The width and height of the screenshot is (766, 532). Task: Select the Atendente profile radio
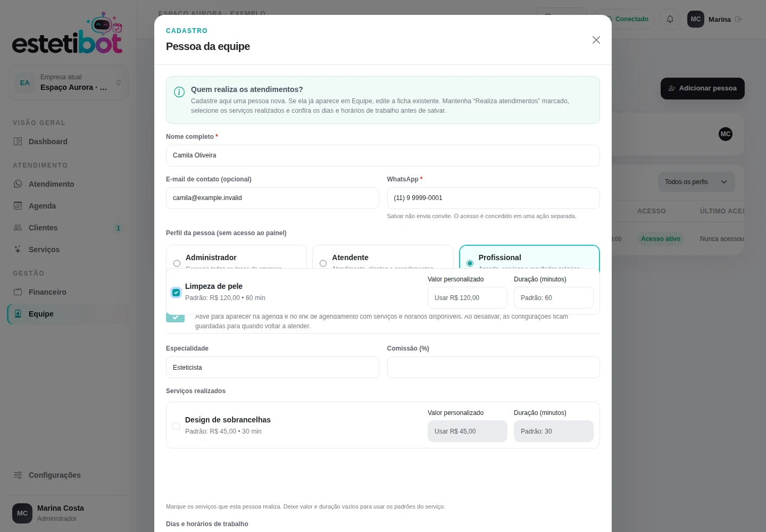click(x=323, y=263)
